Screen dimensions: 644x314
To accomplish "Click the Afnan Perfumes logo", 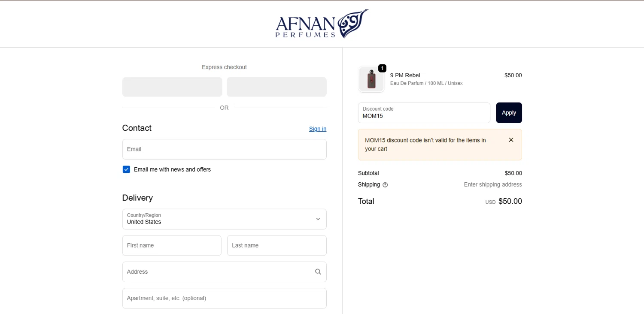I will pos(322,24).
